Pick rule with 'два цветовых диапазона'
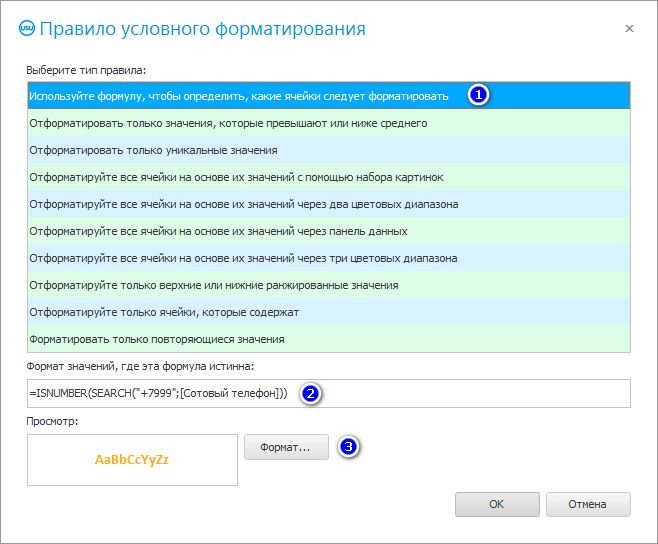658x544 pixels. coord(329,204)
